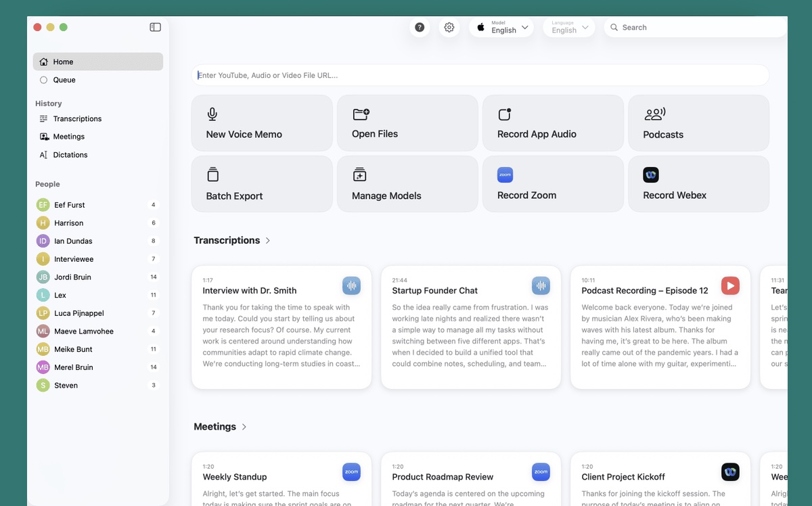The image size is (812, 506).
Task: Toggle the sidebar visibility icon
Action: 155,27
